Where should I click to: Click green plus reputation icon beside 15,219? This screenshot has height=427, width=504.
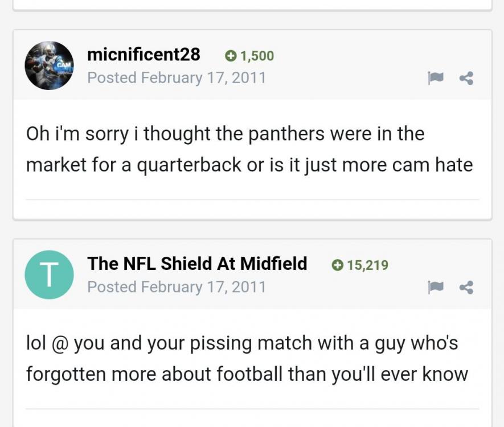coord(337,265)
